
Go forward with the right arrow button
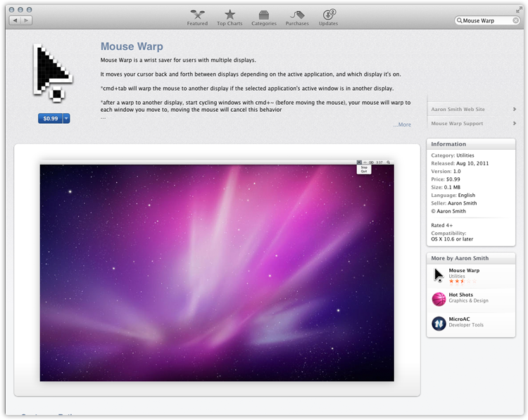tap(27, 20)
